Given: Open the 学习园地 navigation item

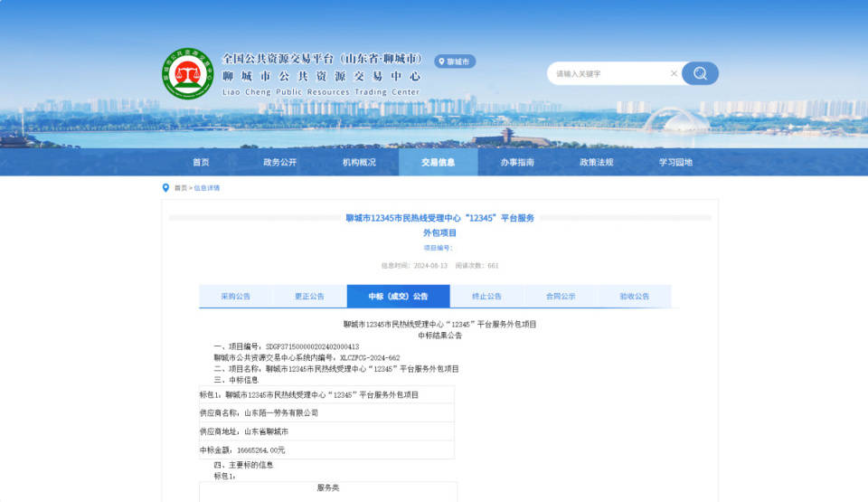Looking at the screenshot, I should pyautogui.click(x=675, y=162).
